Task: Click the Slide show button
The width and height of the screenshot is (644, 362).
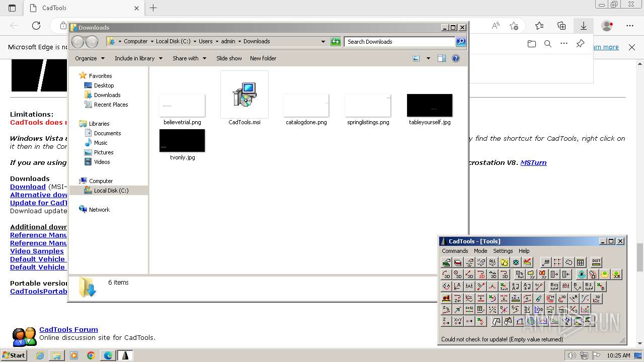Action: (x=229, y=58)
